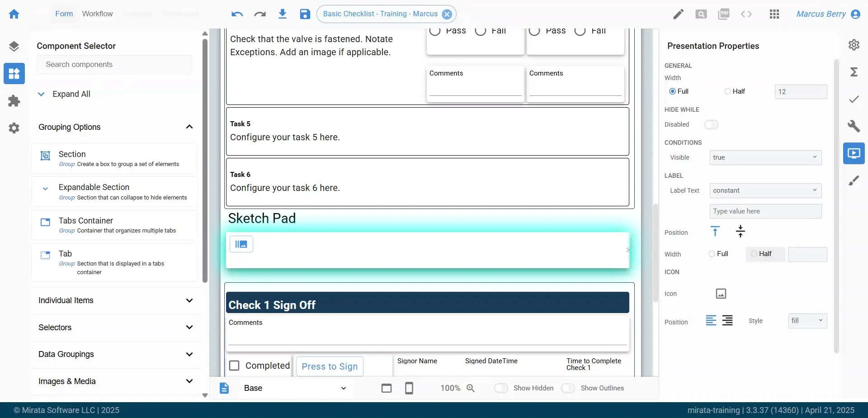Click the Marcus Berry account link

point(821,14)
